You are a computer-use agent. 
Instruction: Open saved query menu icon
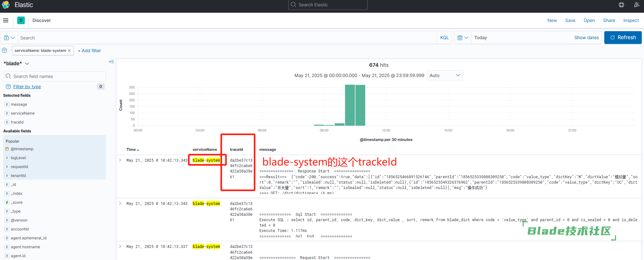point(9,38)
